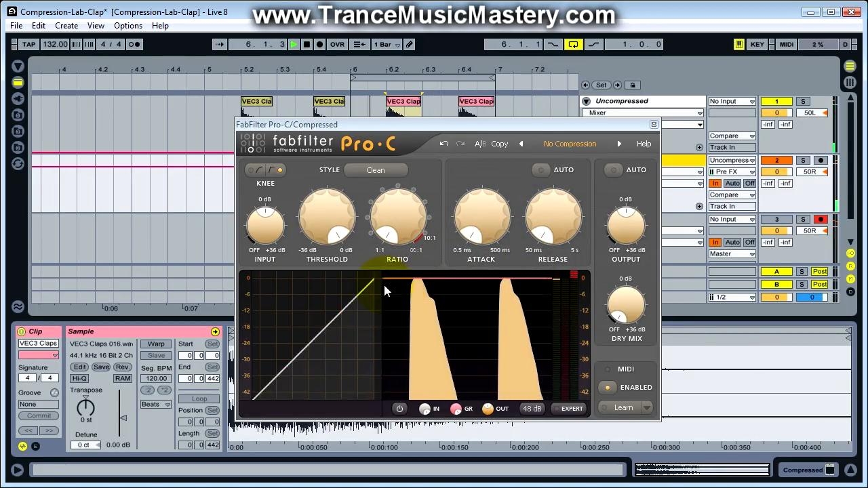This screenshot has height=488, width=868.
Task: Open the View menu
Action: pyautogui.click(x=96, y=26)
